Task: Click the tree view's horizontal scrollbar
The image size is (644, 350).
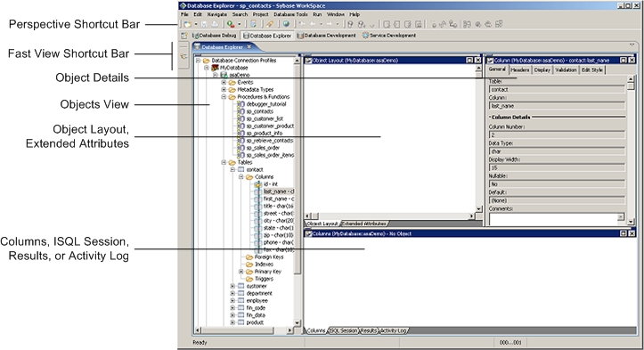Action: [244, 330]
